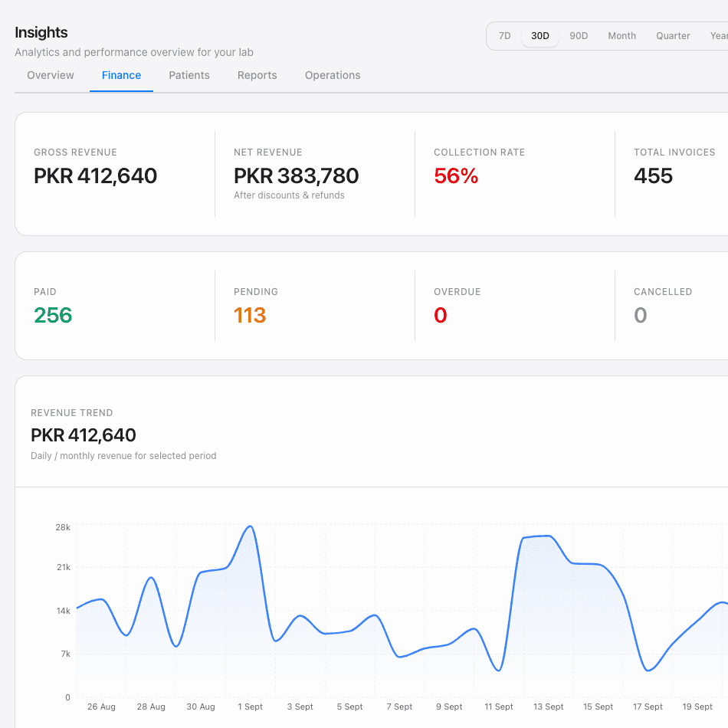Choose the 90D time range
This screenshot has height=728, width=728.
[579, 36]
